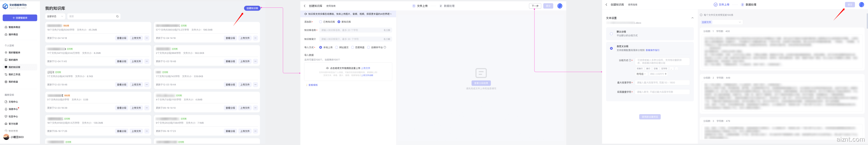The width and height of the screenshot is (868, 145).
Task: Select the 默认分段 radio option
Action: pos(611,34)
